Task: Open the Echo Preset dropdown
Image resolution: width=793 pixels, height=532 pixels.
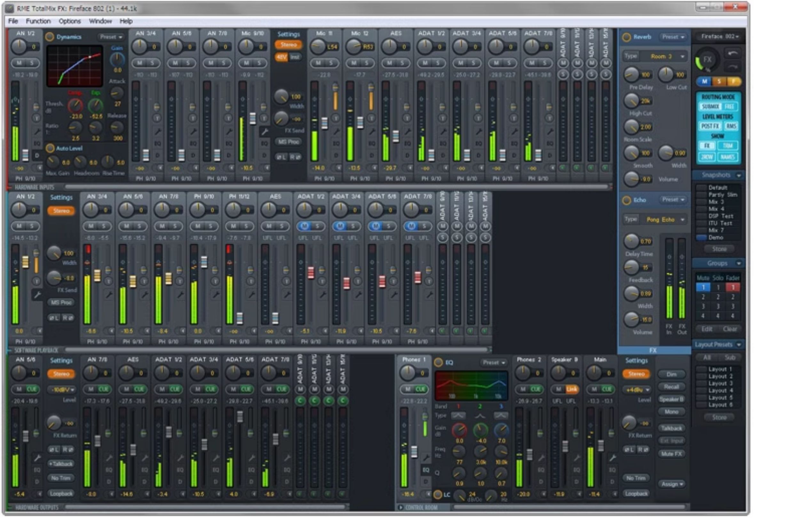Action: (x=673, y=199)
